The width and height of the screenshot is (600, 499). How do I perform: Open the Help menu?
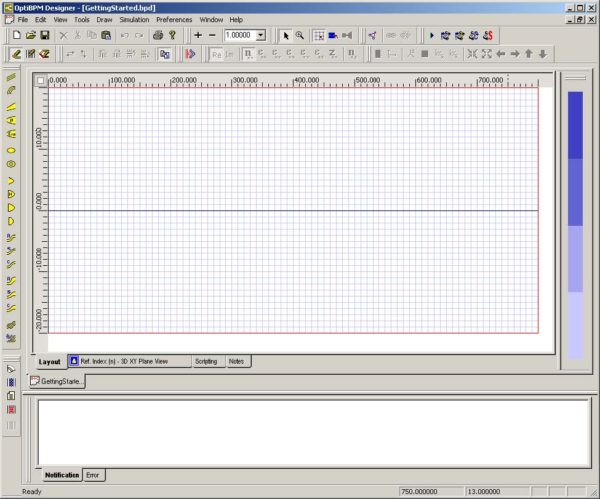[236, 20]
